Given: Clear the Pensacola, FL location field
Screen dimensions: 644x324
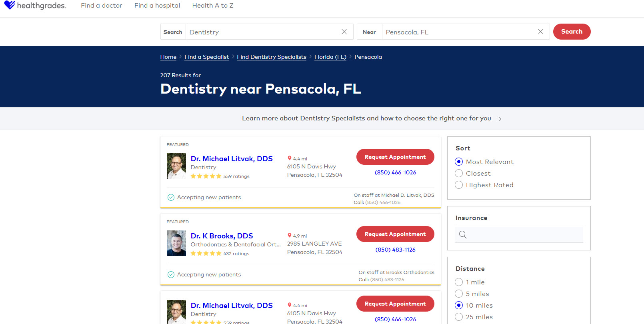Looking at the screenshot, I should 540,32.
